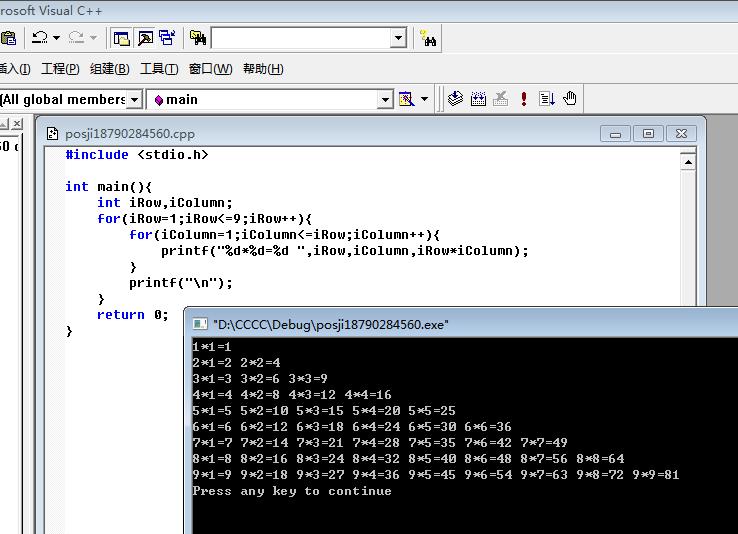Open the Window List icon
Image resolution: width=738 pixels, height=534 pixels.
click(x=167, y=38)
